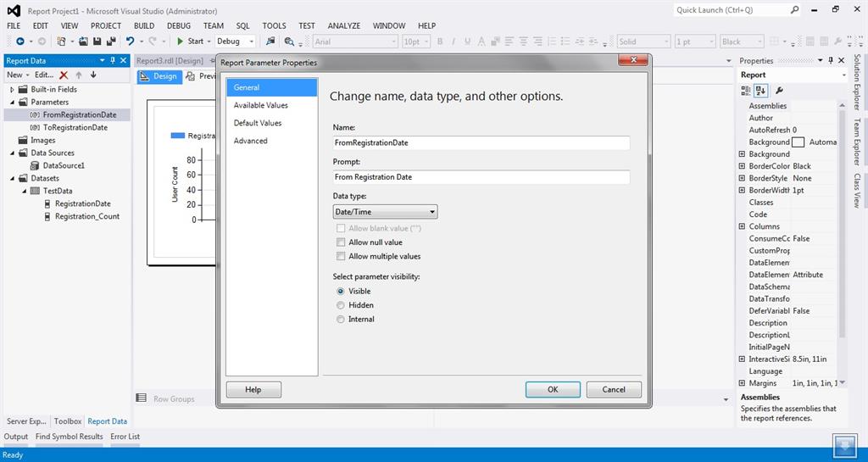
Task: Click the Undo arrow in toolbar
Action: [x=130, y=41]
